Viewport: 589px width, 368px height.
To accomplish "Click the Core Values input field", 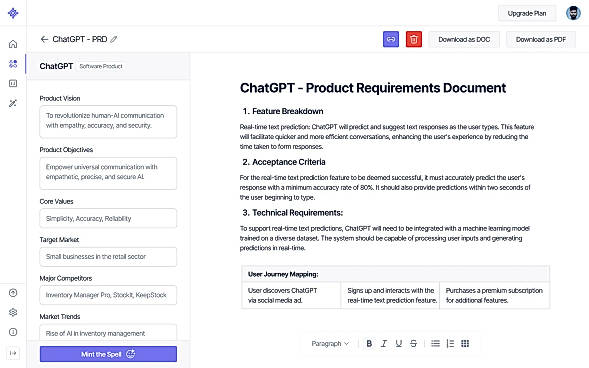I will click(x=108, y=218).
